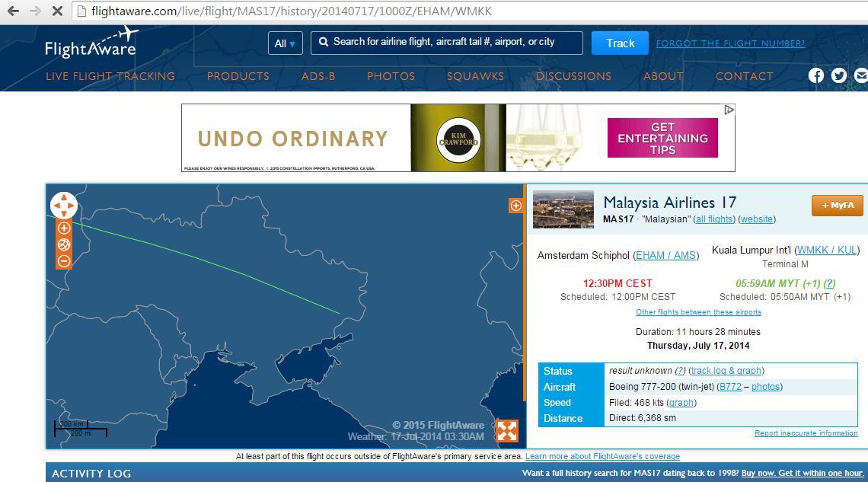The width and height of the screenshot is (868, 482).
Task: Open the Live Flight Tracking menu
Action: point(110,76)
